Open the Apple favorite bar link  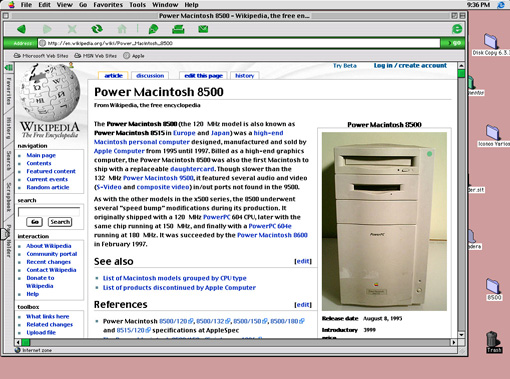[134, 56]
